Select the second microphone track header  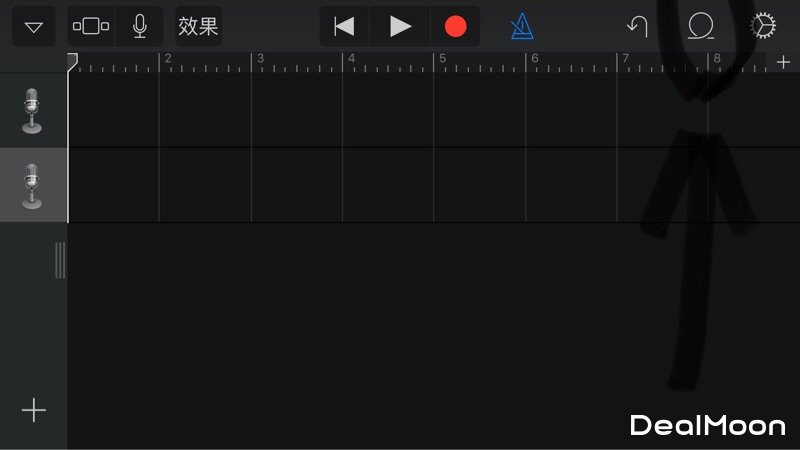[x=33, y=185]
